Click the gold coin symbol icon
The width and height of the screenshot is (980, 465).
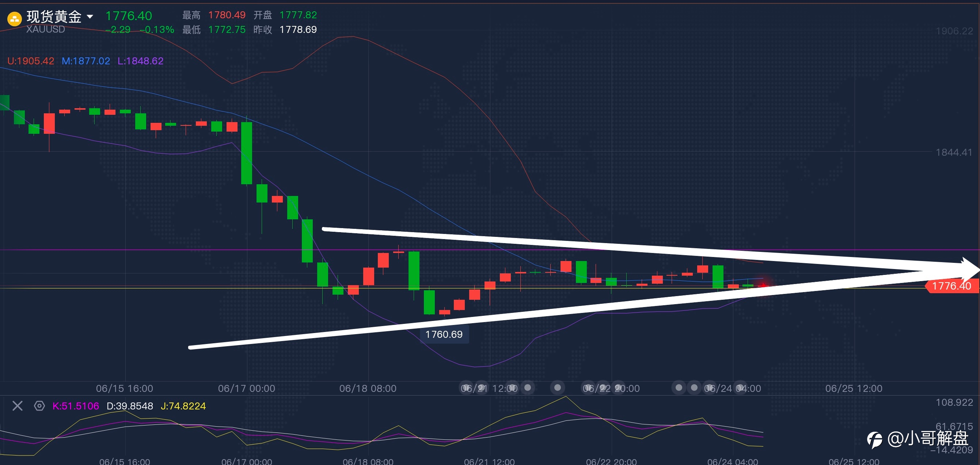click(x=15, y=19)
